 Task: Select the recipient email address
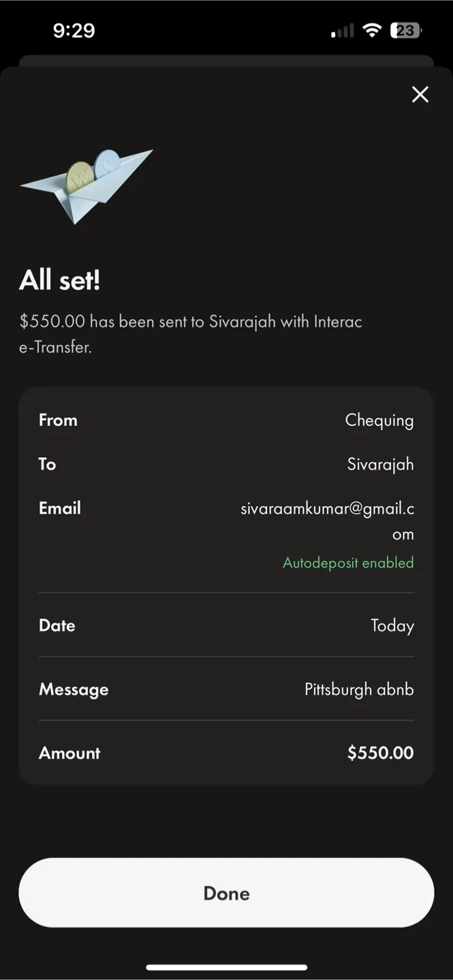pyautogui.click(x=328, y=521)
